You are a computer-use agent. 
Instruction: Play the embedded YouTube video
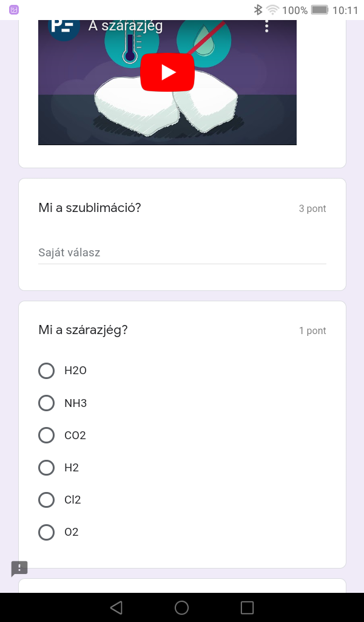click(x=167, y=72)
